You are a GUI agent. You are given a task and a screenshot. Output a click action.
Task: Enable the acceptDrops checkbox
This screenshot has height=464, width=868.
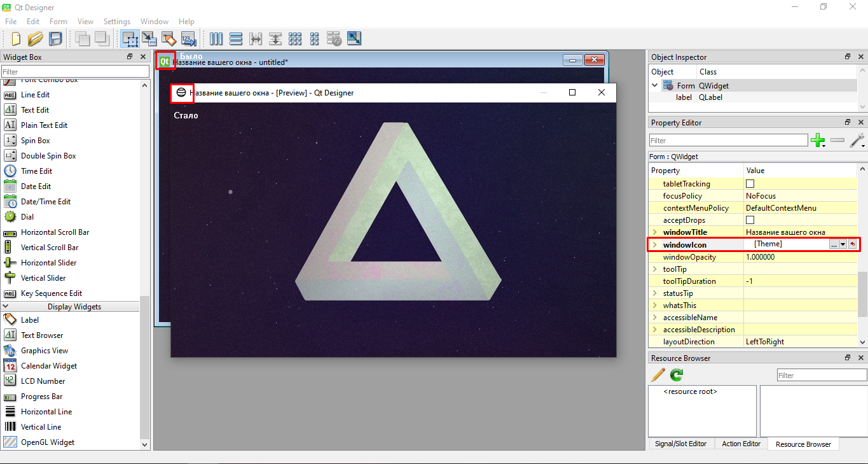pyautogui.click(x=750, y=220)
